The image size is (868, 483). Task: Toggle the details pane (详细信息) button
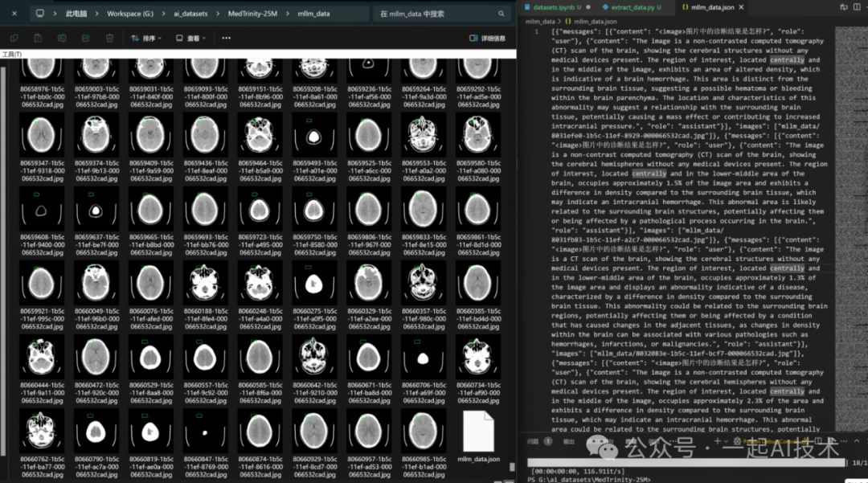point(488,38)
